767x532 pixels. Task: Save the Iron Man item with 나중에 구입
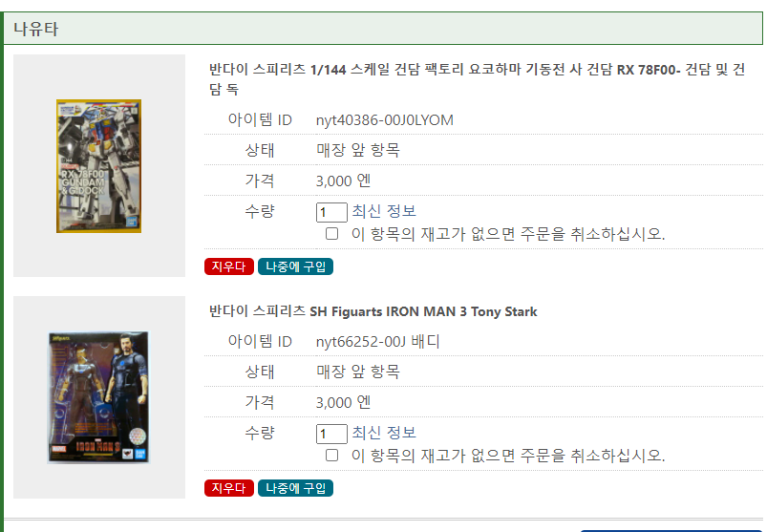point(295,488)
